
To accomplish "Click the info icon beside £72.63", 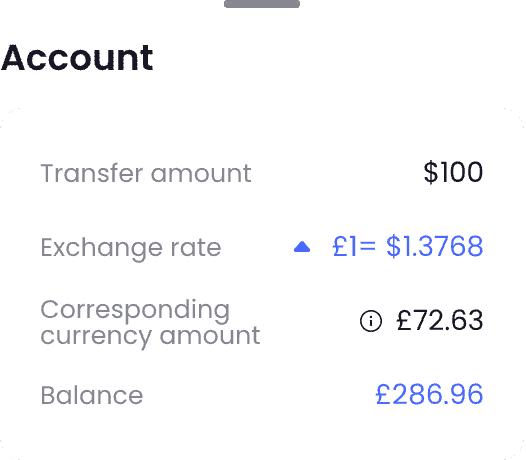I will click(x=371, y=321).
